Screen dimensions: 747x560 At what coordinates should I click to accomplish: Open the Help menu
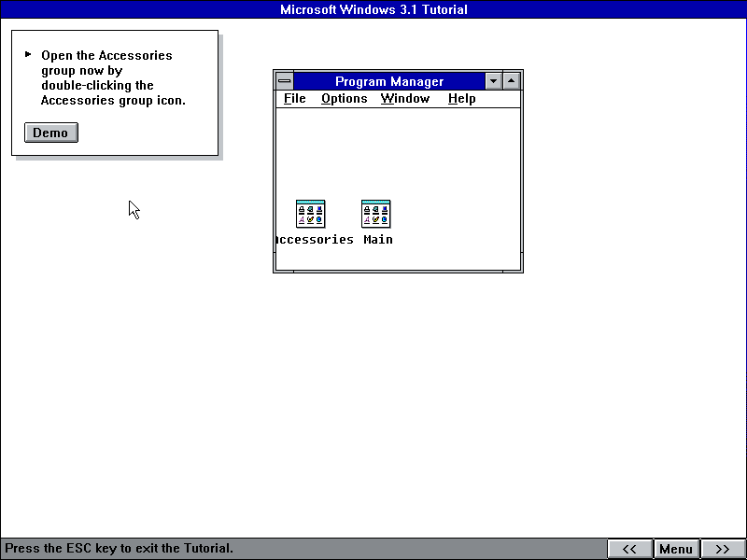coord(462,99)
